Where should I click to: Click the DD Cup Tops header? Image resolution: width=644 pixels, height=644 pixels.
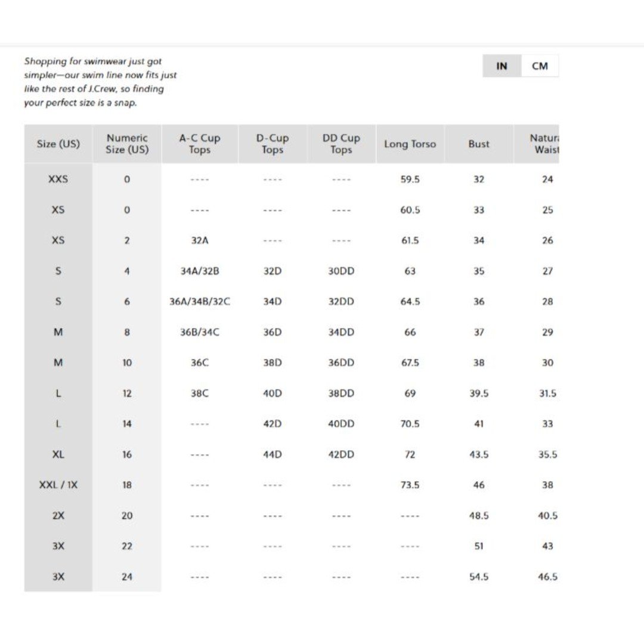341,144
